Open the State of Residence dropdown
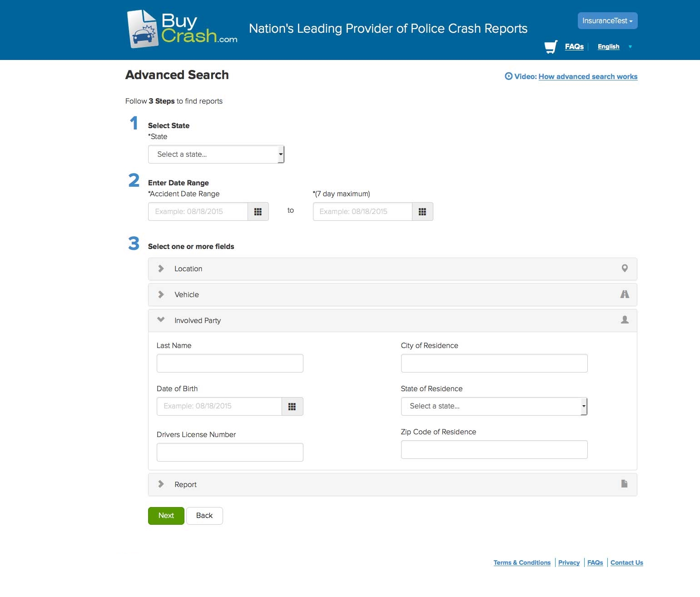This screenshot has height=597, width=700. point(494,407)
